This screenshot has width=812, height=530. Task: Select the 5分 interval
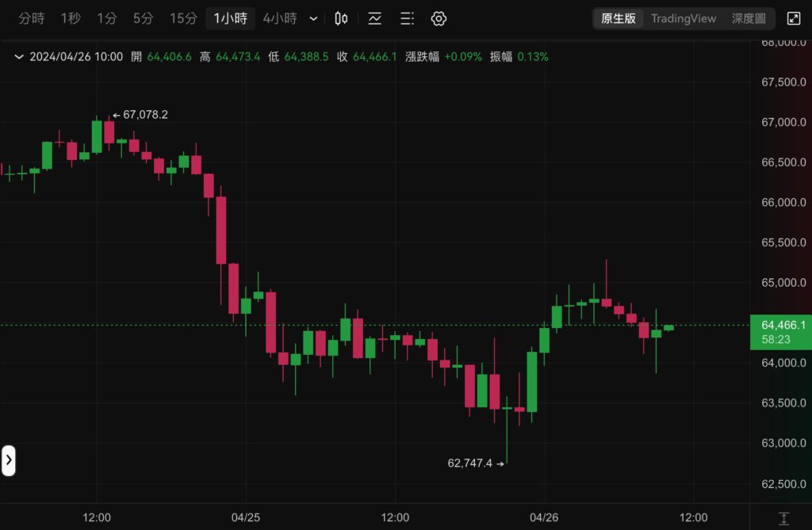click(143, 18)
